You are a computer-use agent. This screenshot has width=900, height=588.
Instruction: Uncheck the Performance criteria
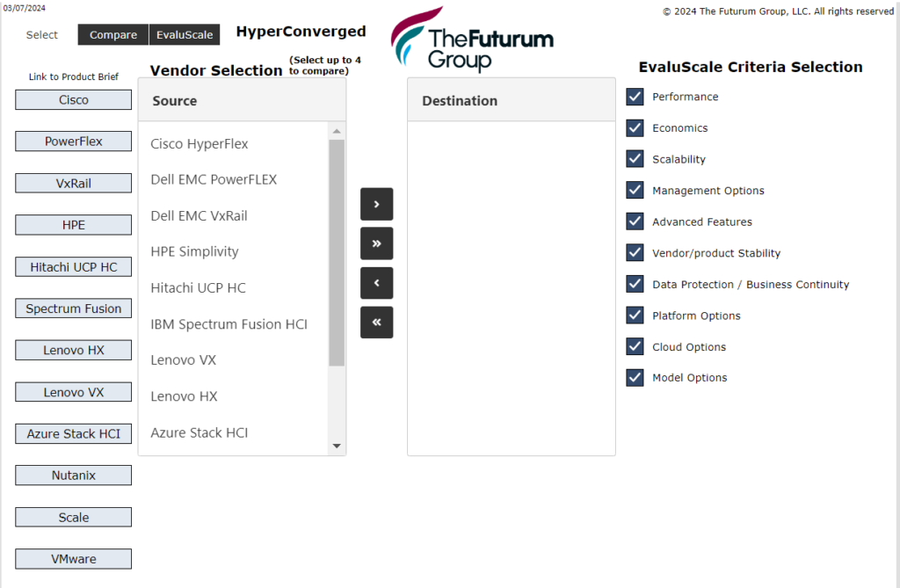pos(635,96)
